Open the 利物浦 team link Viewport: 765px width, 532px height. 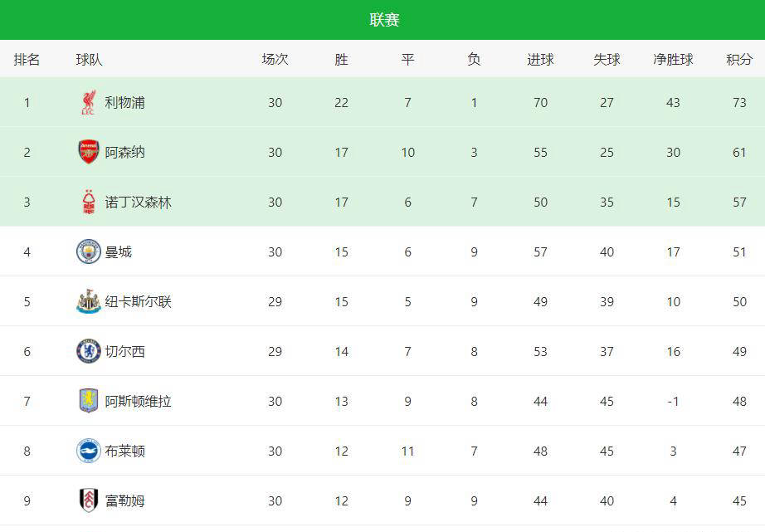tap(124, 103)
